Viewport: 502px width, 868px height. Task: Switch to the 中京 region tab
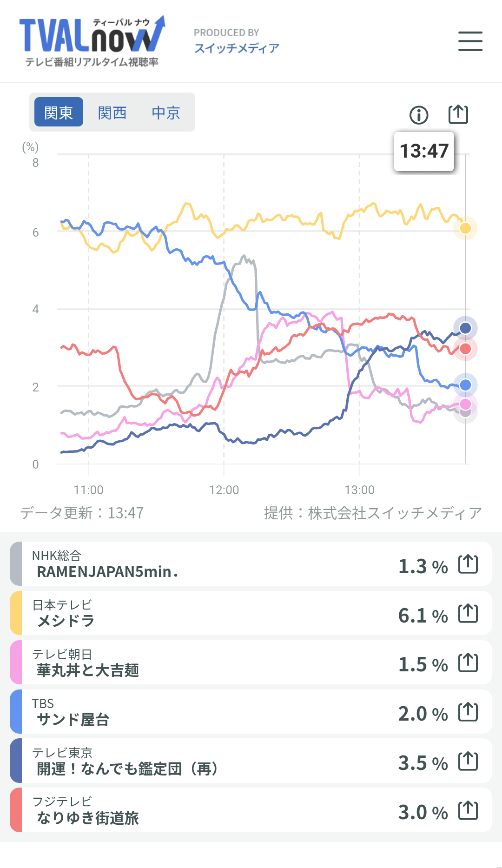(x=166, y=112)
